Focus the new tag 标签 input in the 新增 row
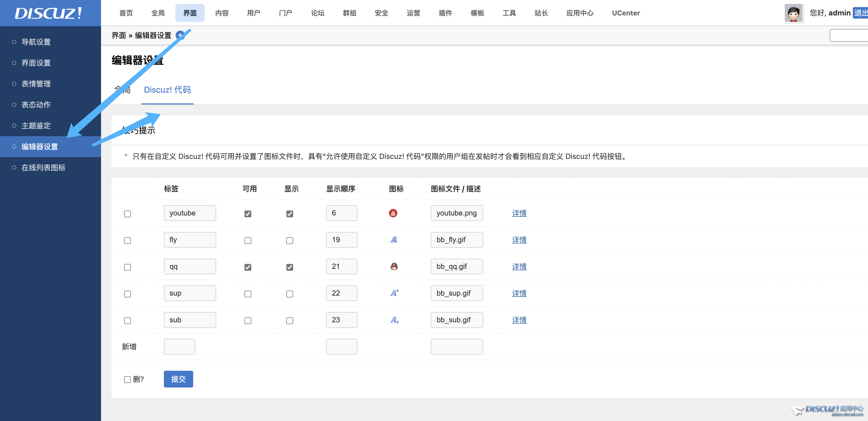The width and height of the screenshot is (868, 421). click(179, 346)
